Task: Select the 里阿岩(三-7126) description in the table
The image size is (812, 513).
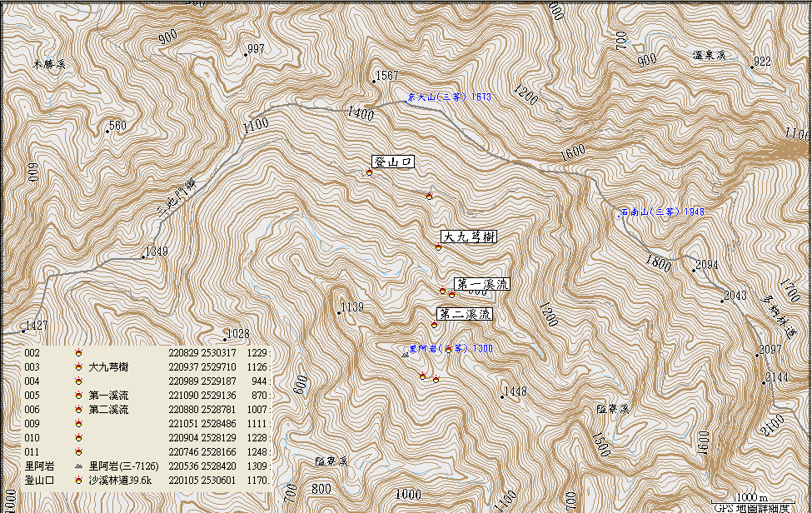Action: click(124, 466)
